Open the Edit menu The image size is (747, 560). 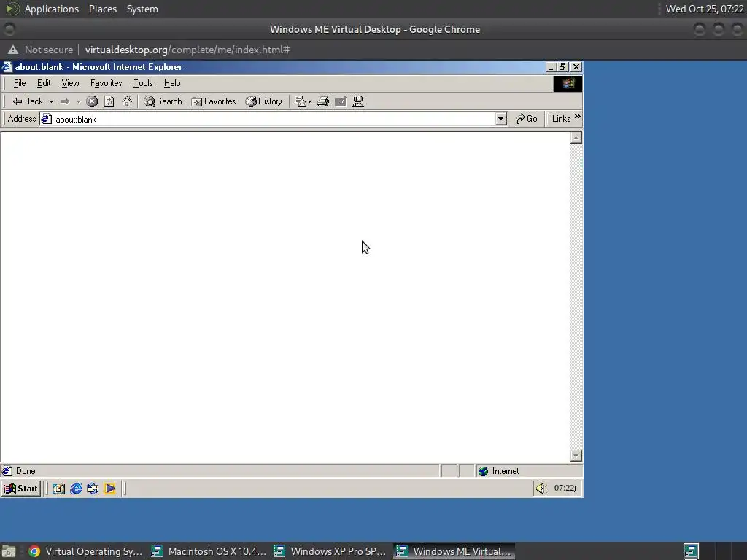[44, 83]
